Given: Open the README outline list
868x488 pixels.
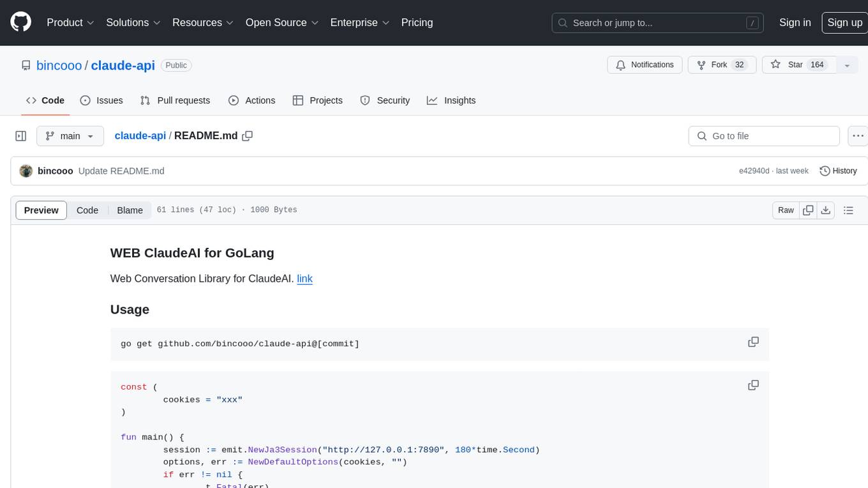Looking at the screenshot, I should pyautogui.click(x=848, y=210).
